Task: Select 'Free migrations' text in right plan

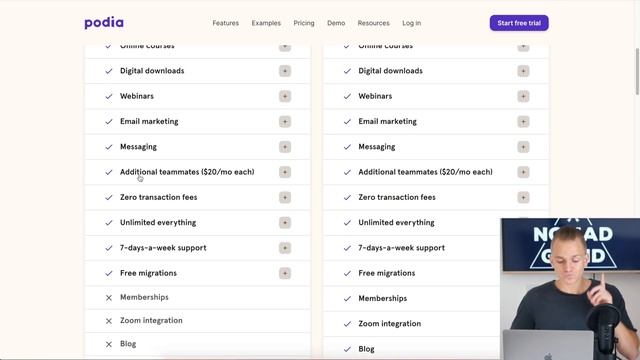Action: tap(387, 273)
